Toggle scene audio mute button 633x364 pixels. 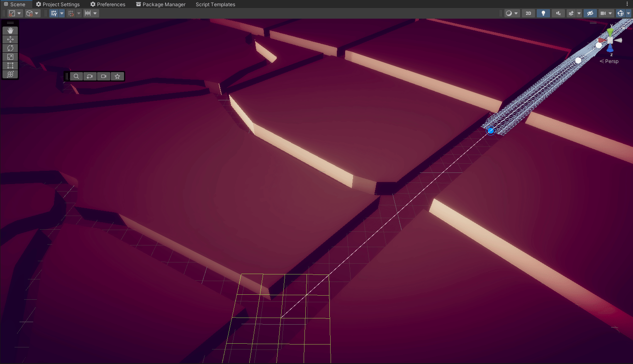point(558,13)
